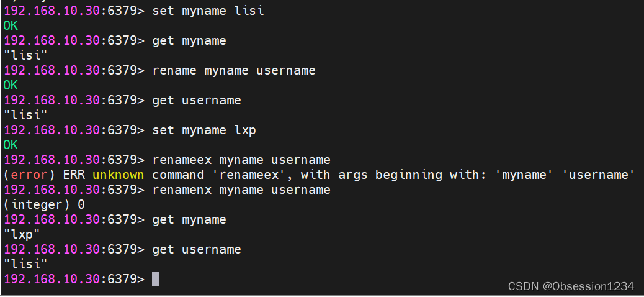This screenshot has height=297, width=644.
Task: Click the yellow word 'unknown' in the error
Action: (119, 175)
